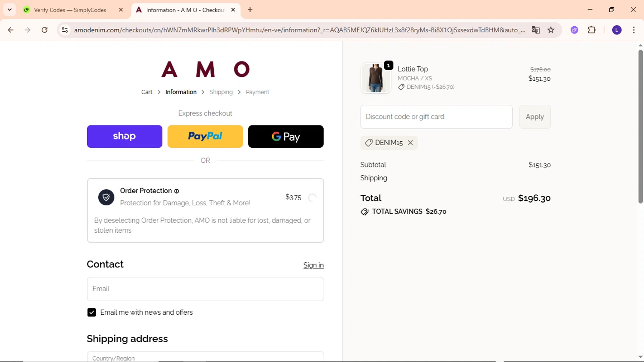Minimize the browser window
Image resolution: width=644 pixels, height=362 pixels.
590,9
